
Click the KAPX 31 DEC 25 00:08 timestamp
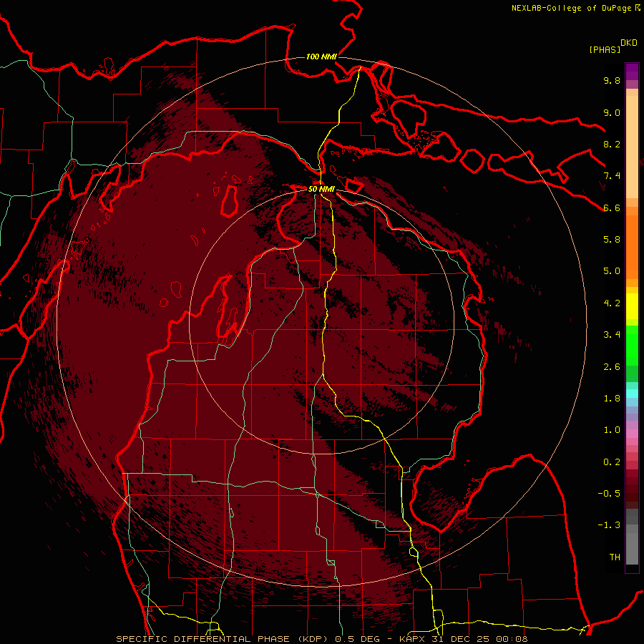(x=463, y=639)
